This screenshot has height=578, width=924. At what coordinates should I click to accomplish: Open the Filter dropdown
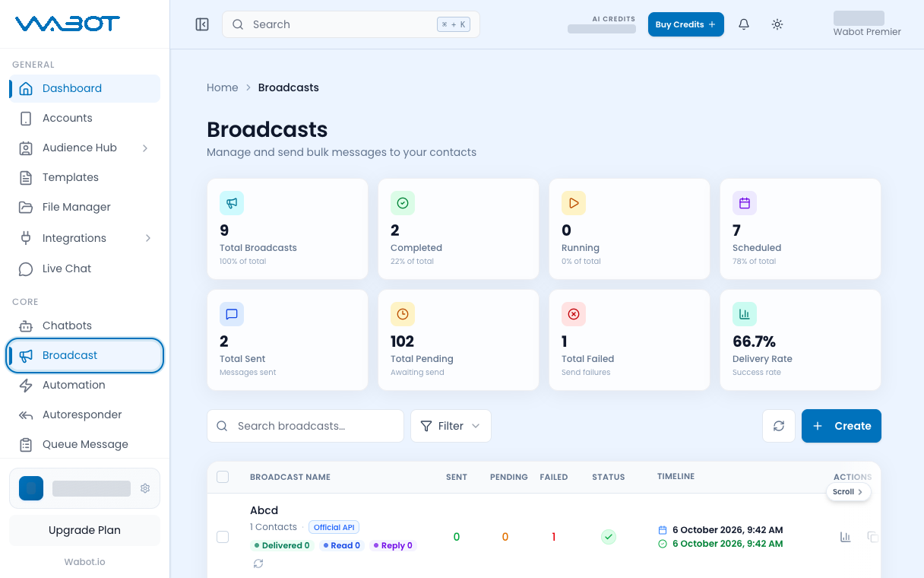tap(451, 426)
